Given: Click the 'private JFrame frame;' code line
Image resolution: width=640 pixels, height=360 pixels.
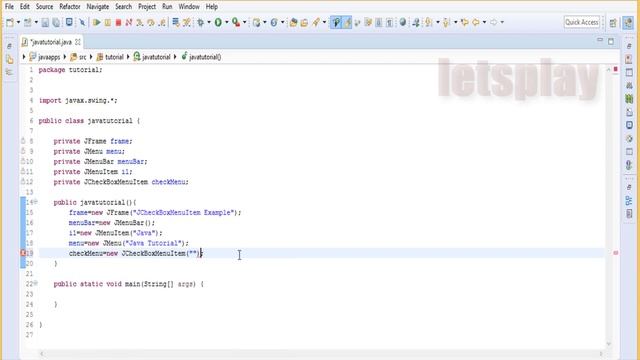Looking at the screenshot, I should click(x=93, y=141).
